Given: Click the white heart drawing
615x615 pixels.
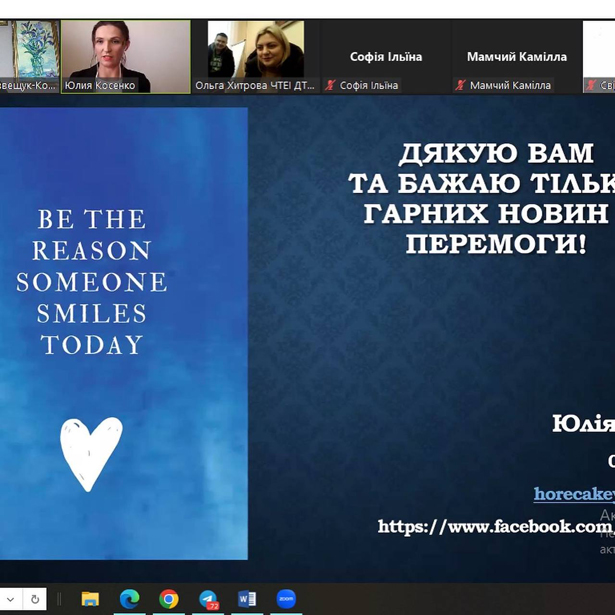Looking at the screenshot, I should click(x=91, y=454).
